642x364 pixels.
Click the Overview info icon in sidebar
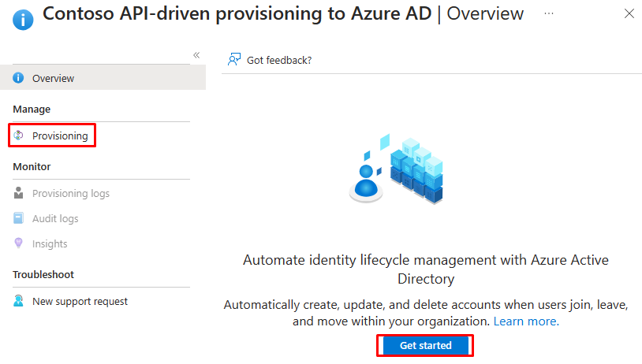point(18,78)
